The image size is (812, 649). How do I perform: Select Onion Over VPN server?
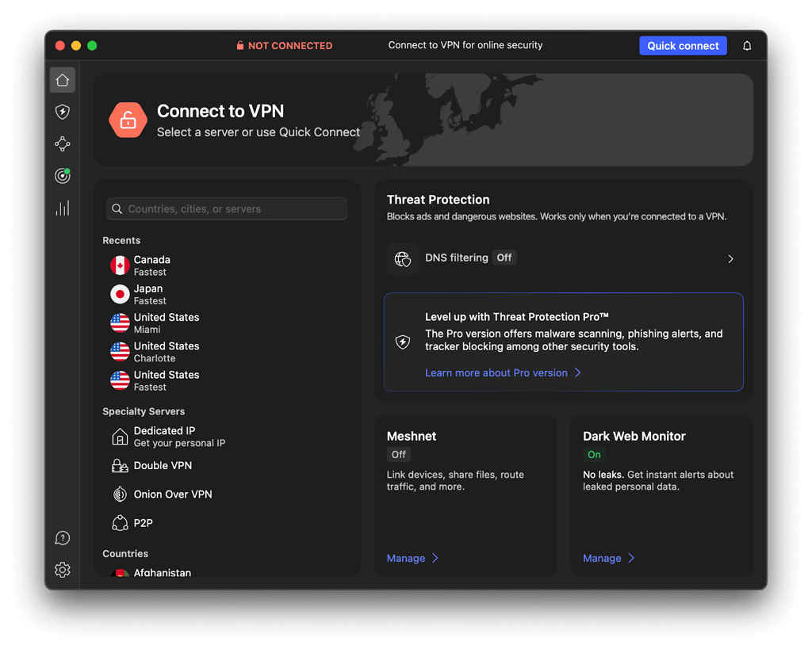click(226, 494)
